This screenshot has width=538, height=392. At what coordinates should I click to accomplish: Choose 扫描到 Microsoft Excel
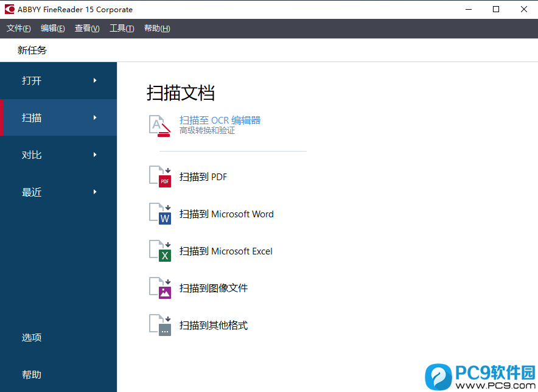(x=226, y=251)
